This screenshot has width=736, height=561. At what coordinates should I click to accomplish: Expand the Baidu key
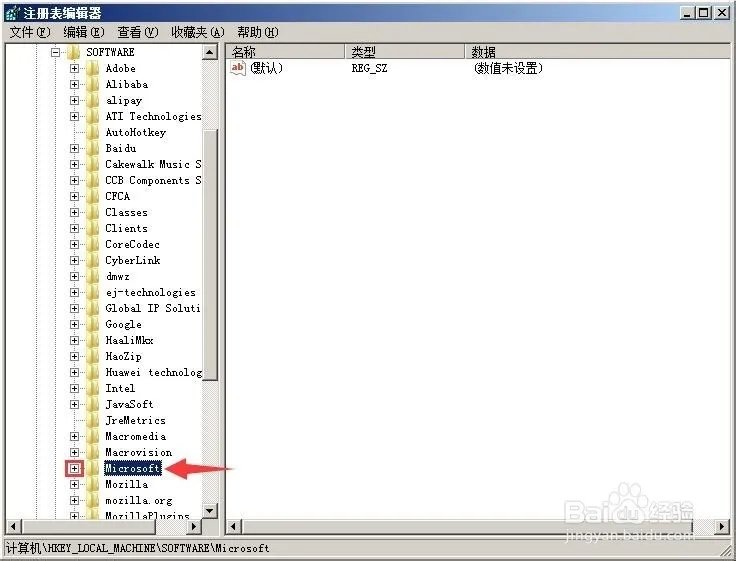(74, 148)
